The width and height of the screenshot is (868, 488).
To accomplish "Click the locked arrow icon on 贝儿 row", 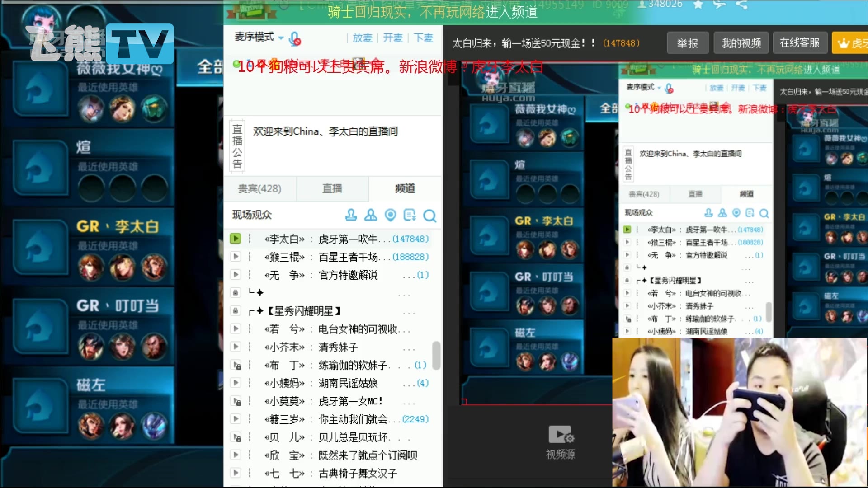I will (236, 437).
